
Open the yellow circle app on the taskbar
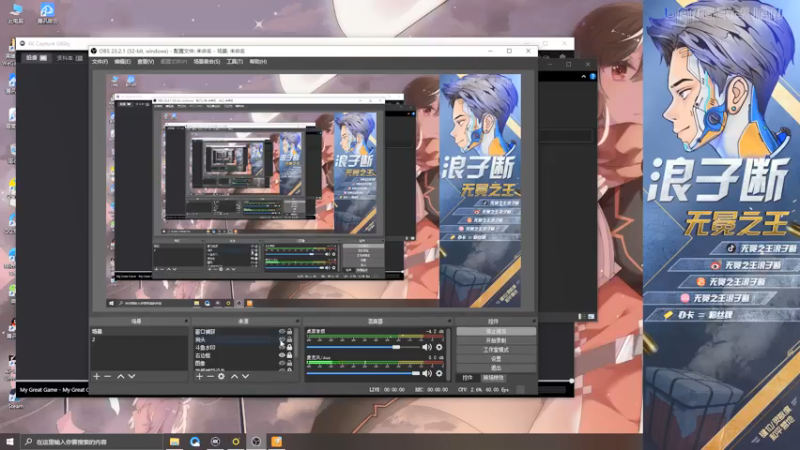pyautogui.click(x=236, y=442)
